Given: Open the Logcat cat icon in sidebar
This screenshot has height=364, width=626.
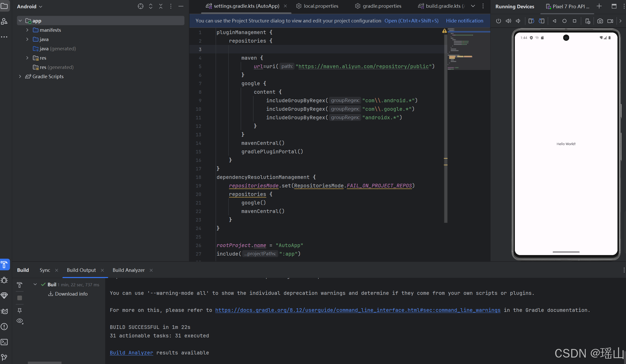Looking at the screenshot, I should tap(4, 311).
